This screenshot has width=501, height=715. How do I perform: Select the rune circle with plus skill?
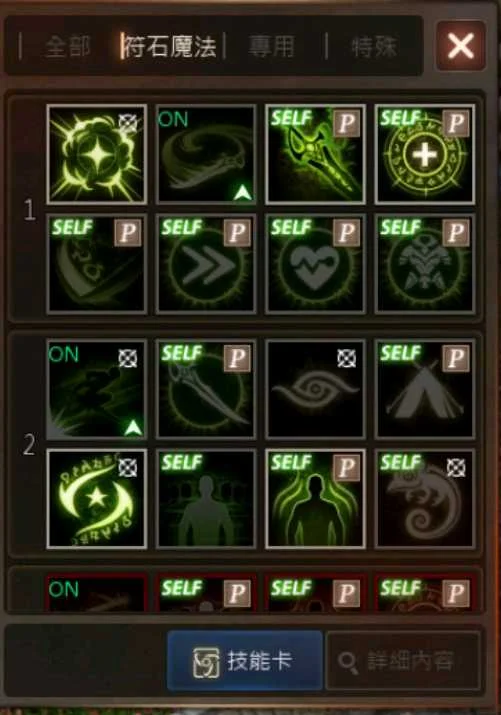425,154
